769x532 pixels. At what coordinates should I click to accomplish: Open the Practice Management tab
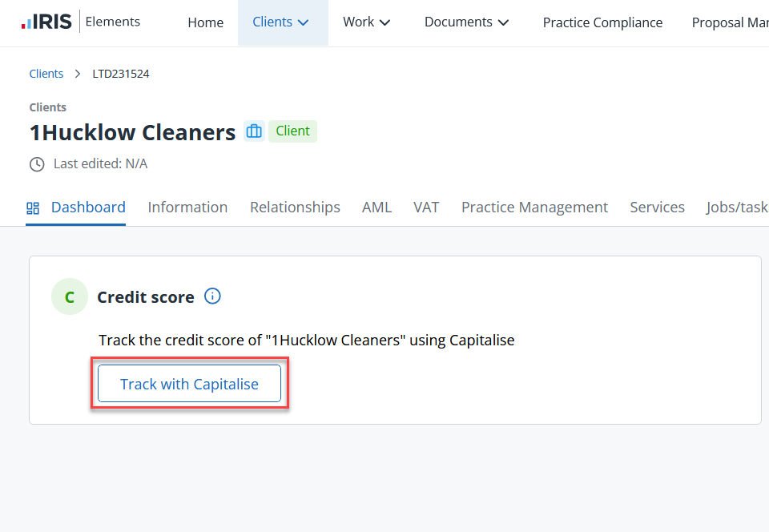point(534,208)
